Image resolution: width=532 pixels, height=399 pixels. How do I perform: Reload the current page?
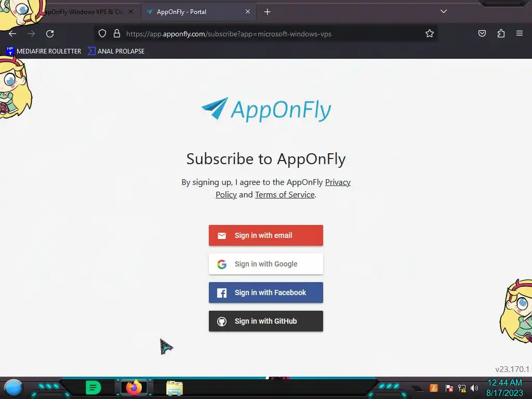[x=50, y=34]
